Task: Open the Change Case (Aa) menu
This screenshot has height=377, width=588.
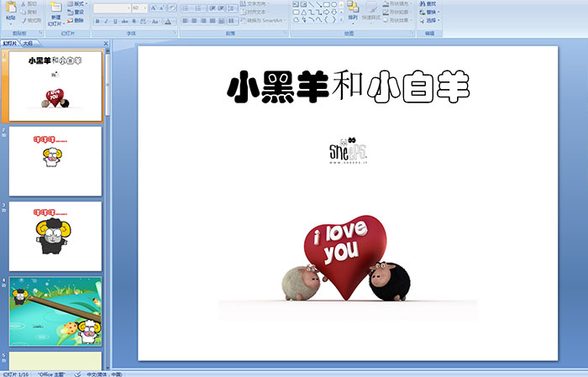Action: (x=155, y=21)
